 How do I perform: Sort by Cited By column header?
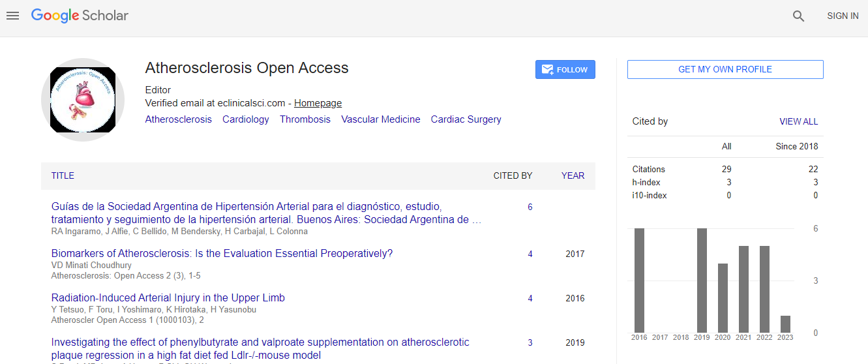click(x=513, y=175)
